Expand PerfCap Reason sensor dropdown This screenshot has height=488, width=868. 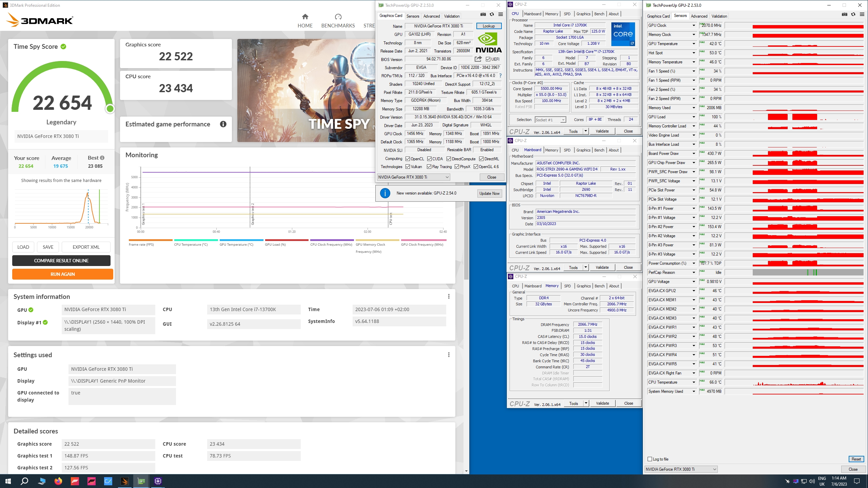coord(694,272)
